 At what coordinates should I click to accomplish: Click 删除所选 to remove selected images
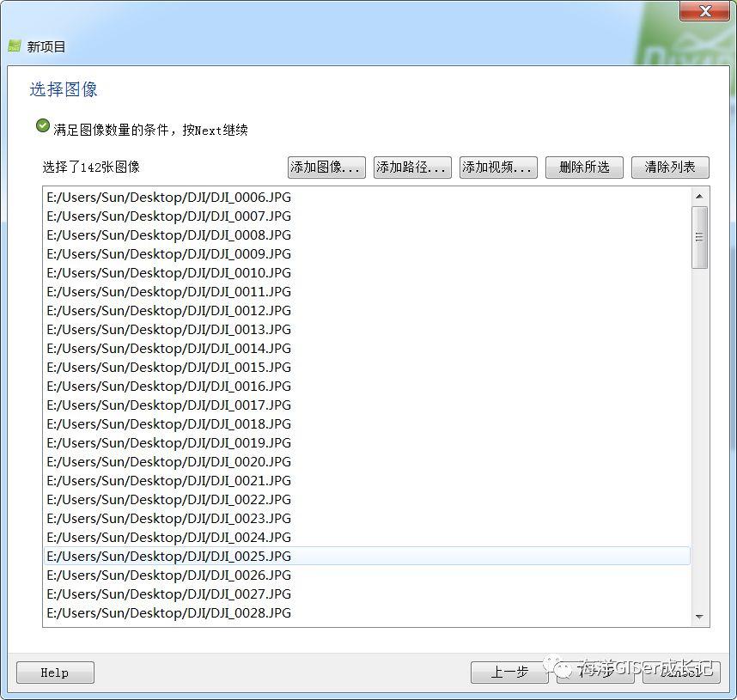pyautogui.click(x=584, y=167)
